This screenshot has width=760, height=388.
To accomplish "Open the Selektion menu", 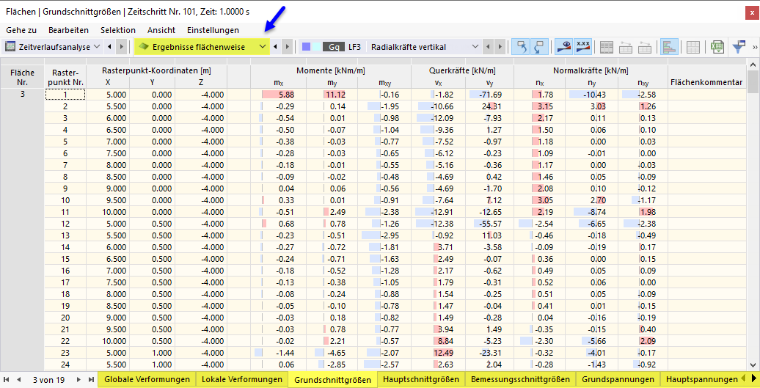I will point(118,30).
